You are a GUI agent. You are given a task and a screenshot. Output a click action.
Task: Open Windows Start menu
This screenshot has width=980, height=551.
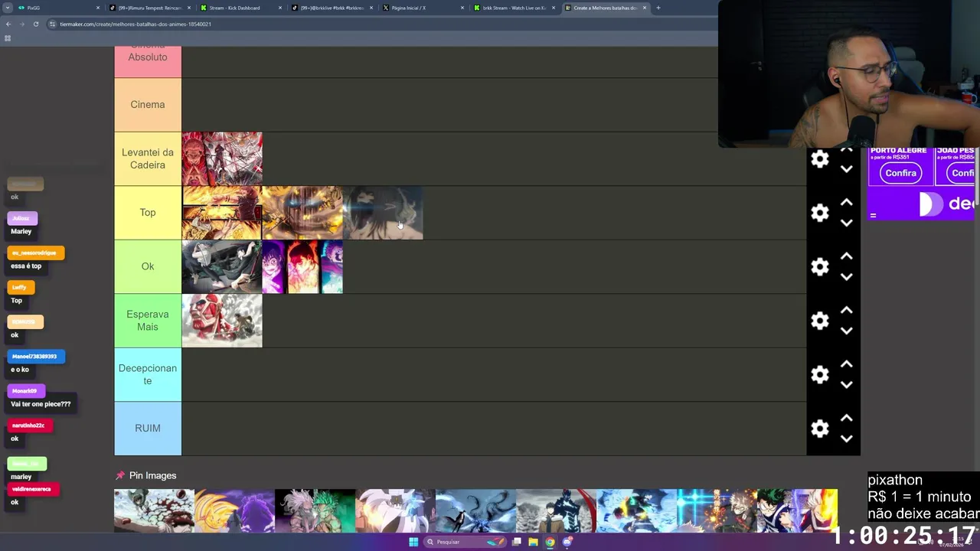(413, 542)
